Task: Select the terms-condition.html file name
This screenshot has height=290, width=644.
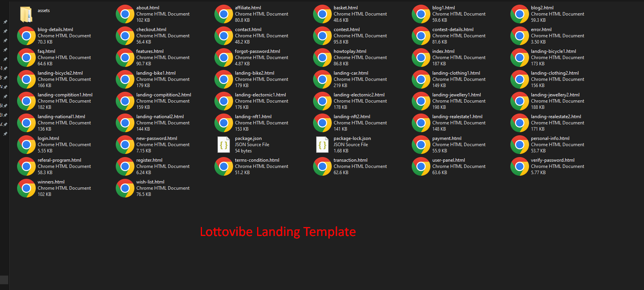Action: [x=257, y=160]
